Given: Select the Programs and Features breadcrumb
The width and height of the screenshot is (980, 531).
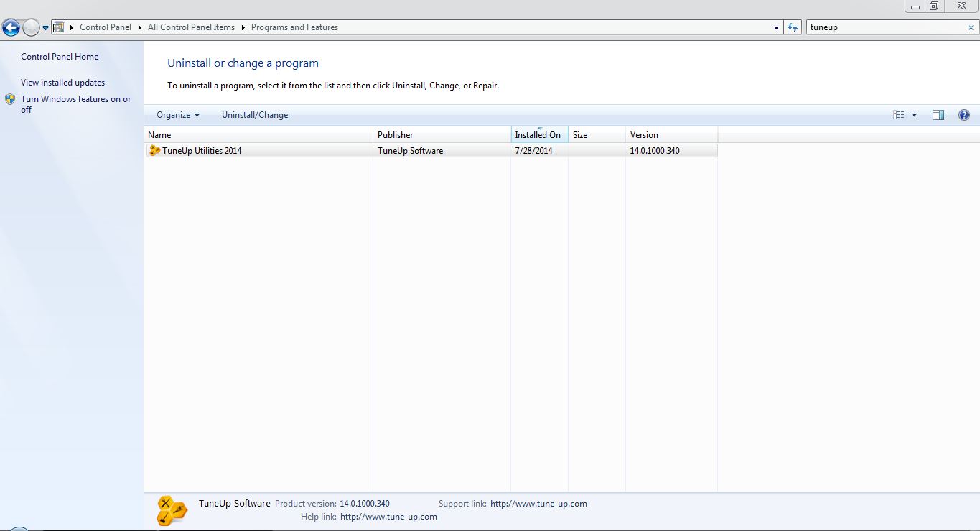Looking at the screenshot, I should tap(294, 27).
